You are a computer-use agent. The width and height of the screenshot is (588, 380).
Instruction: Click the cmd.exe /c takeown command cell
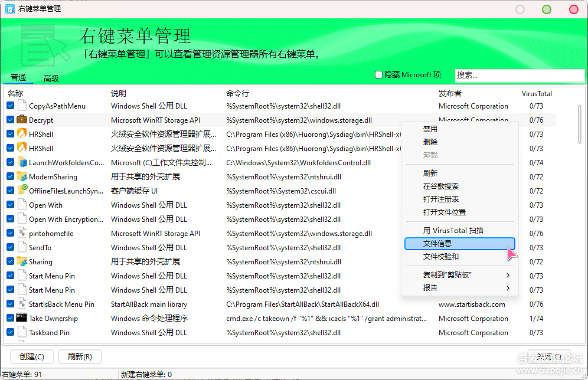click(326, 319)
